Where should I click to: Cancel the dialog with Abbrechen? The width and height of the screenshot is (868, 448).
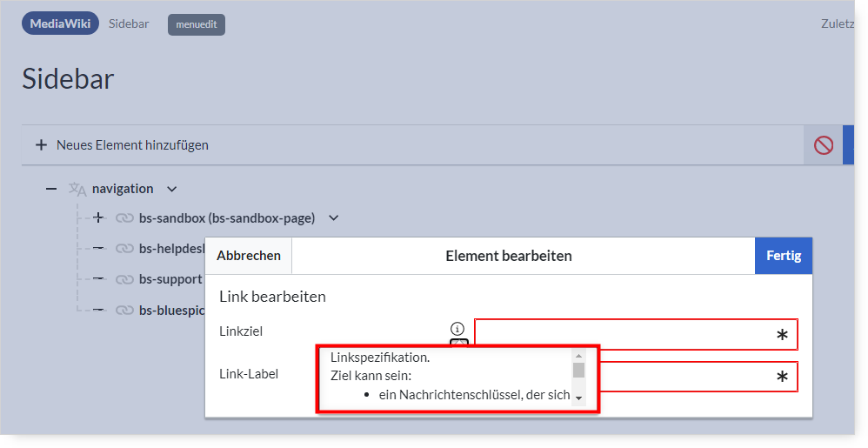pyautogui.click(x=249, y=256)
